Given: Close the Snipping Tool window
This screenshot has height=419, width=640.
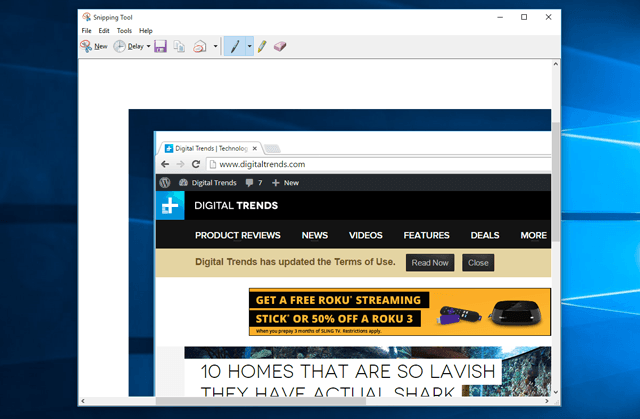Looking at the screenshot, I should pyautogui.click(x=548, y=17).
